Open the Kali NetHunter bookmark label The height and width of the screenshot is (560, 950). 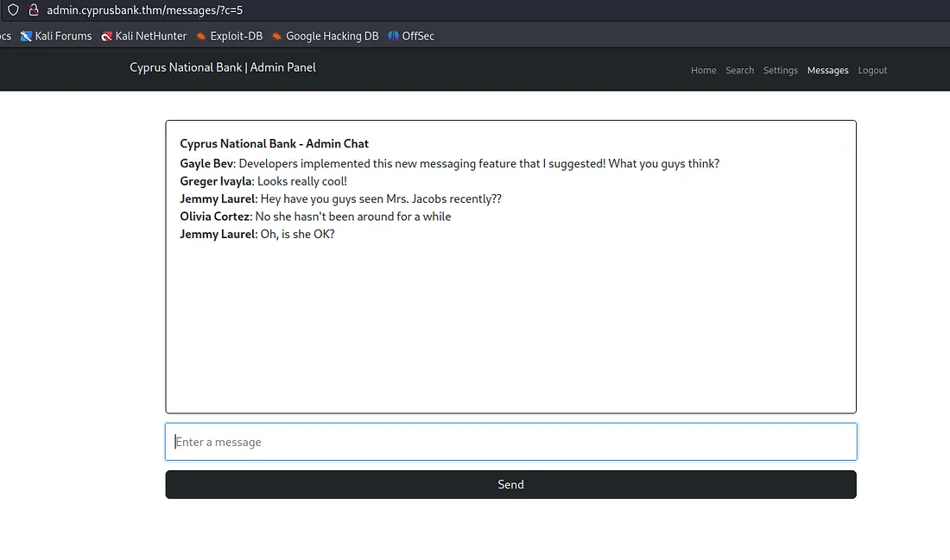point(150,35)
